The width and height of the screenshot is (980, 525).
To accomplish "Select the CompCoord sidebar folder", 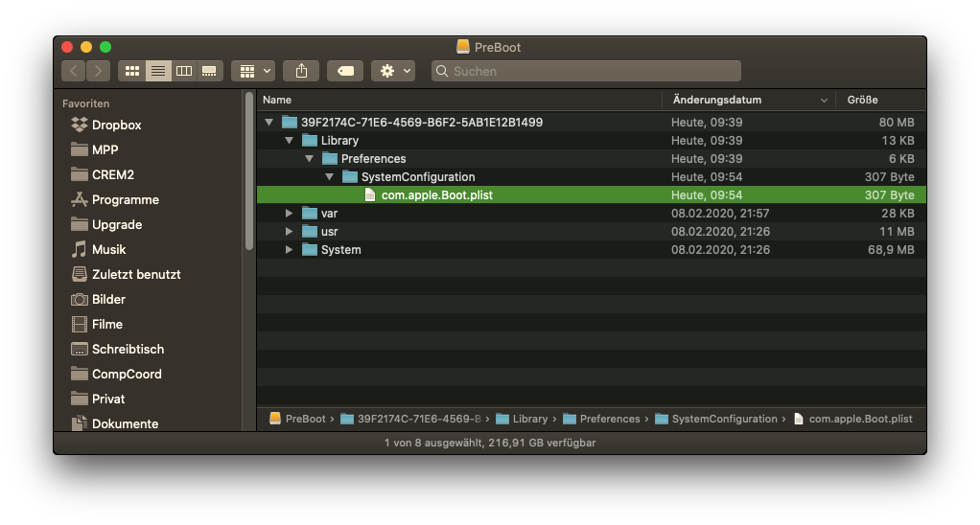I will click(x=116, y=375).
